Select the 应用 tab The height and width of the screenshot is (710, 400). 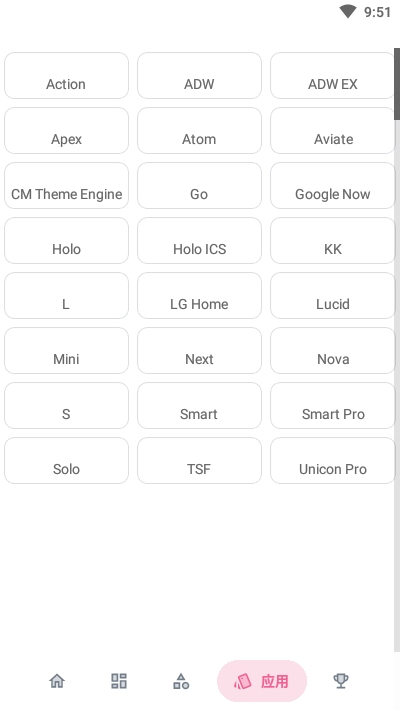point(262,681)
